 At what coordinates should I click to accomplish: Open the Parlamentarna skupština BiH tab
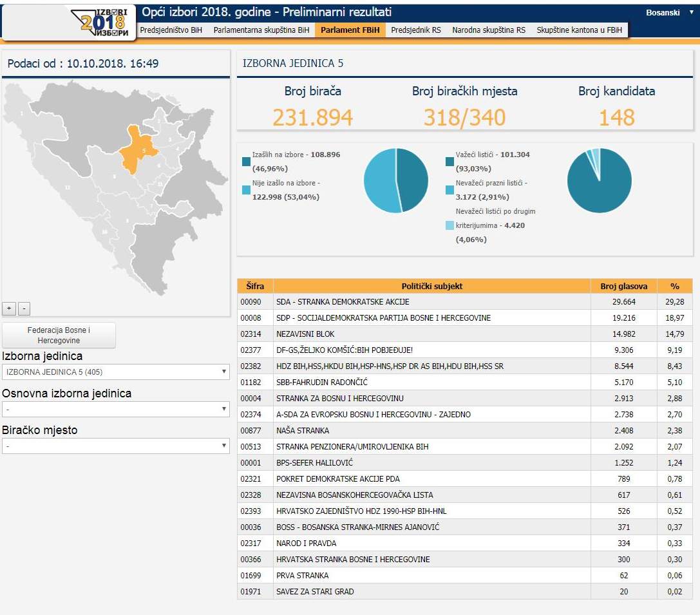click(261, 30)
